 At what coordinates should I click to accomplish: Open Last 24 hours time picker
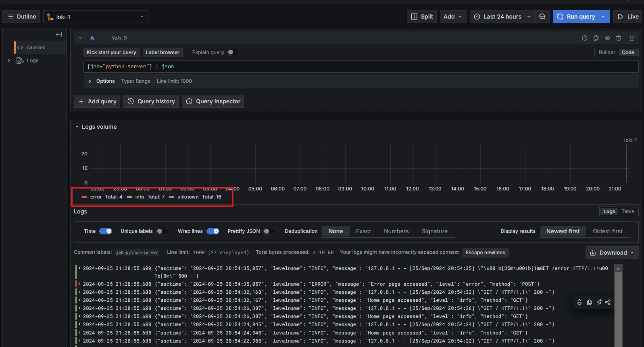(502, 17)
